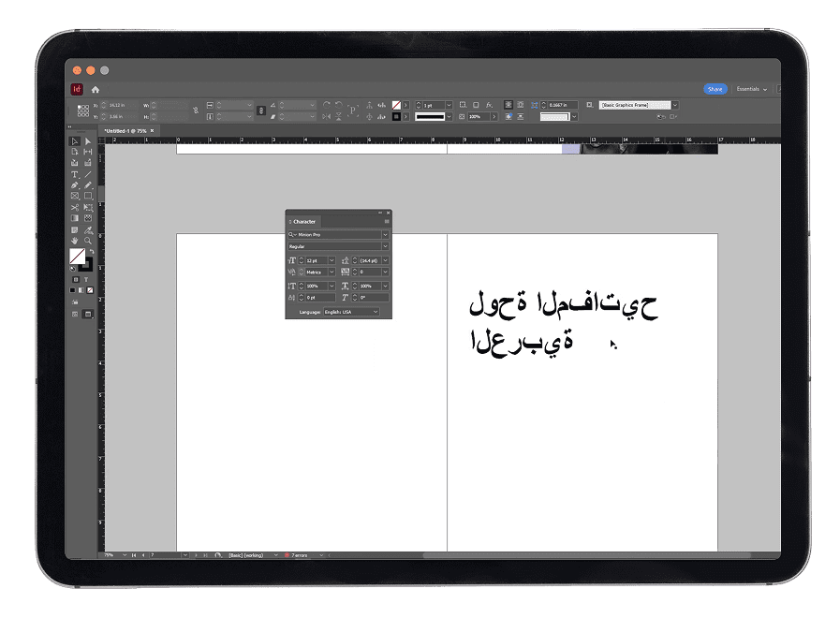Screen dimensions: 840x618
Task: Open the stroke weight dropdown
Action: tap(449, 105)
